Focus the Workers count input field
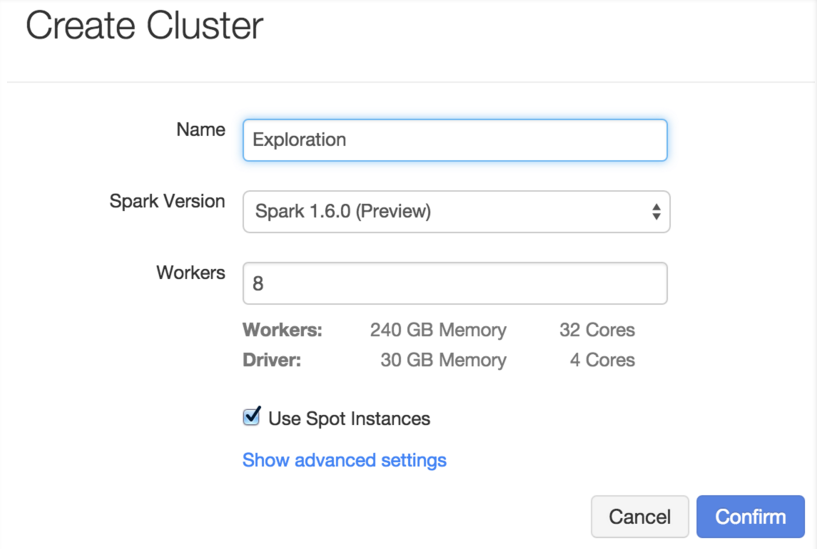Image resolution: width=817 pixels, height=549 pixels. click(454, 284)
